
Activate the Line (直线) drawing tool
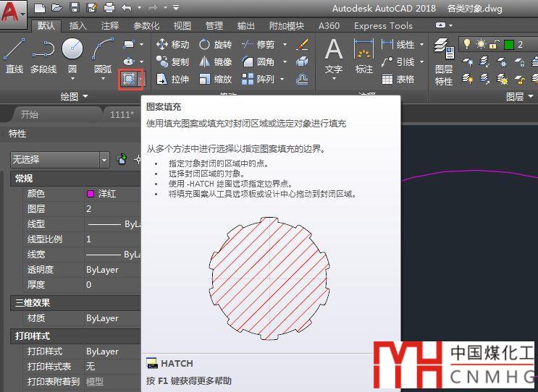(14, 56)
